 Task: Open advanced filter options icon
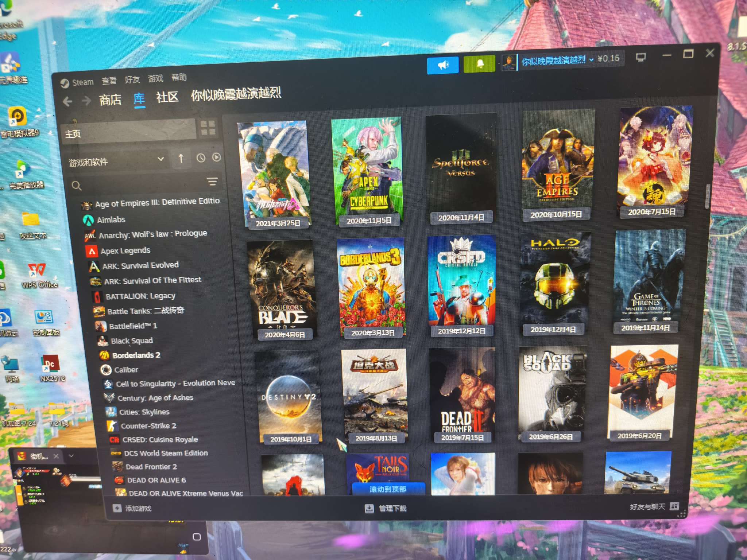[212, 181]
